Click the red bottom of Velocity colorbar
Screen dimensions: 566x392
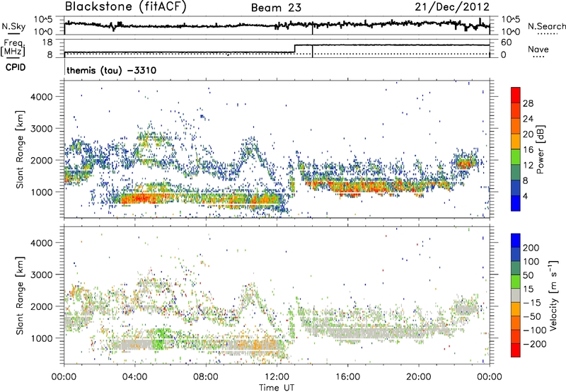point(516,350)
